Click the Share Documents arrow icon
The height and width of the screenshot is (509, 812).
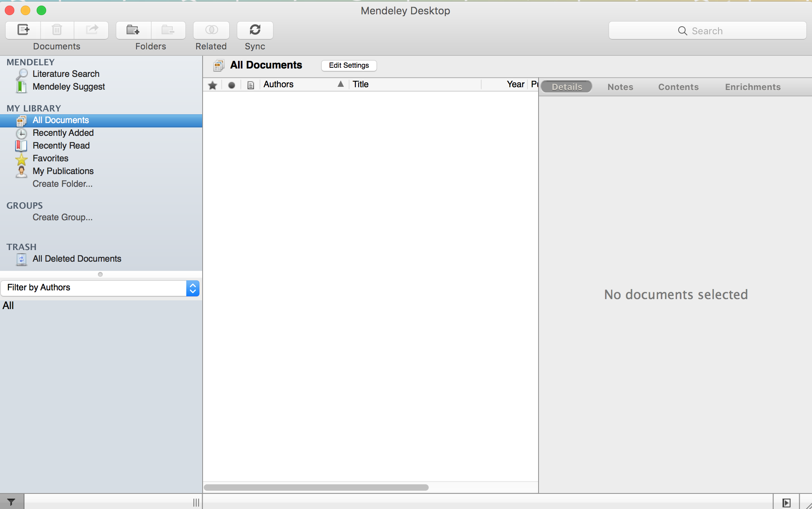[x=92, y=30]
